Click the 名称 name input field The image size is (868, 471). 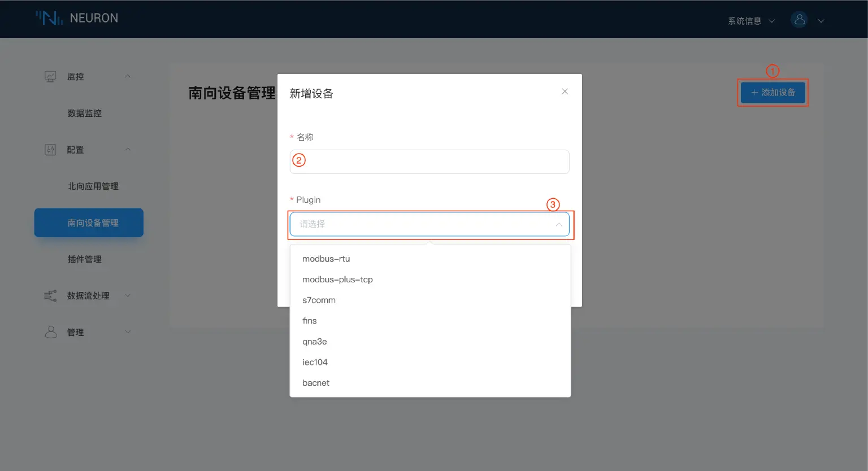click(429, 162)
